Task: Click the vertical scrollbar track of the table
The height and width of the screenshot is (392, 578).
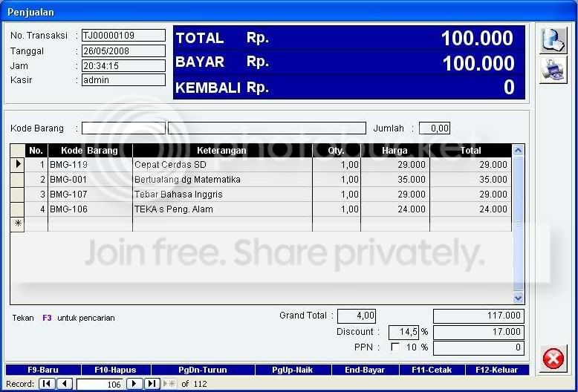Action: [x=519, y=224]
